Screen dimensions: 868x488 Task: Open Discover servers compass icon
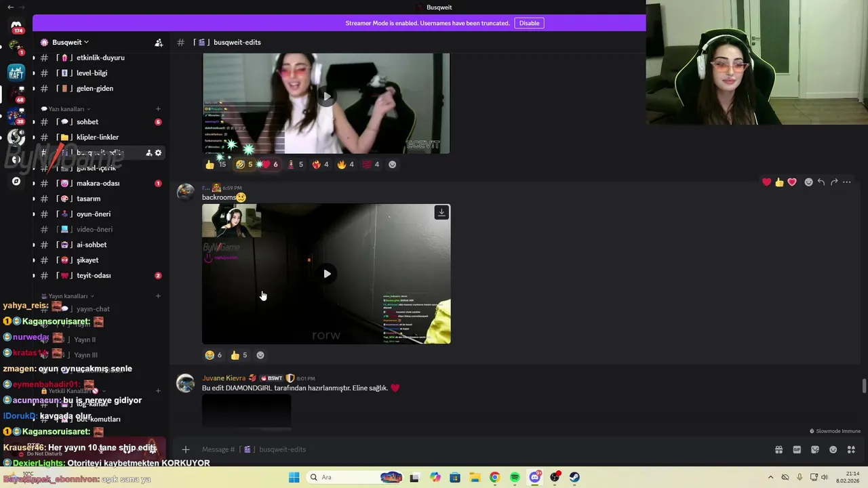click(x=16, y=181)
